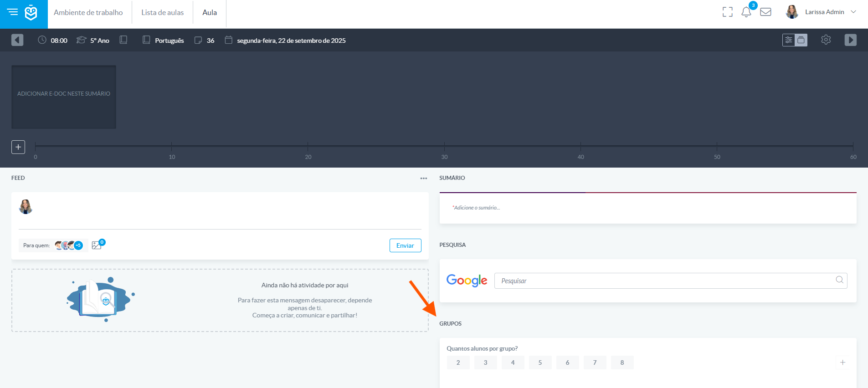Enter fullscreen mode
This screenshot has width=868, height=388.
(728, 12)
